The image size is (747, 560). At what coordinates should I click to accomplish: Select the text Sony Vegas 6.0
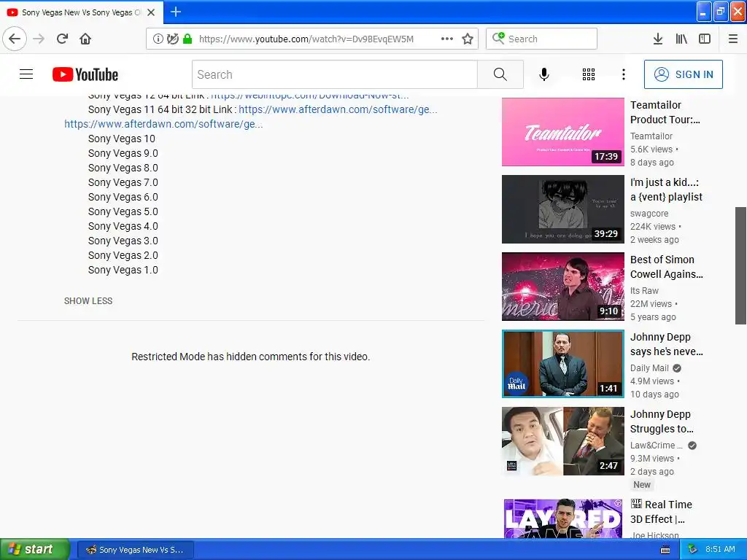123,197
